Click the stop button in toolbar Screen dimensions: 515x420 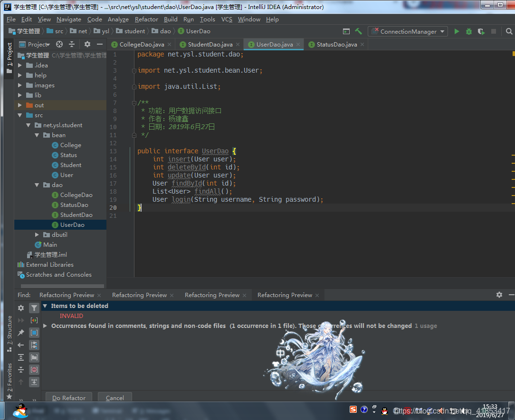[x=493, y=31]
